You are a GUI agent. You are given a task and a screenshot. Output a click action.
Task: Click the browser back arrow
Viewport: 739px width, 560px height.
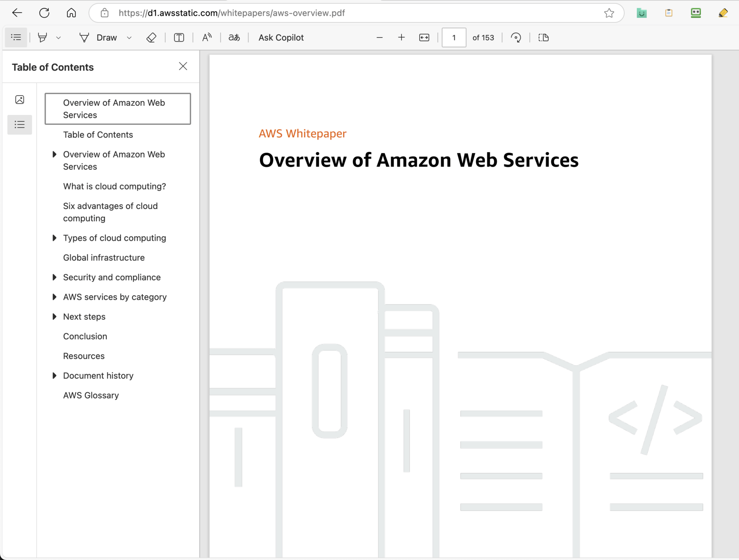pos(17,13)
